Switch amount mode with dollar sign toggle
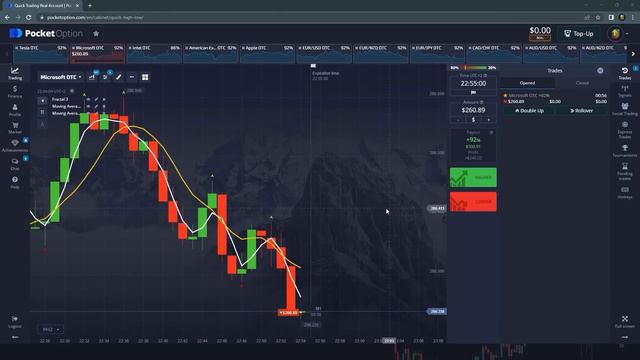 (473, 120)
